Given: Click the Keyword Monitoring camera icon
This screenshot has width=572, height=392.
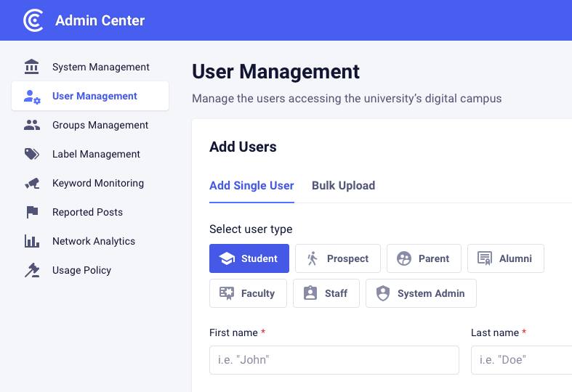Looking at the screenshot, I should coord(32,183).
